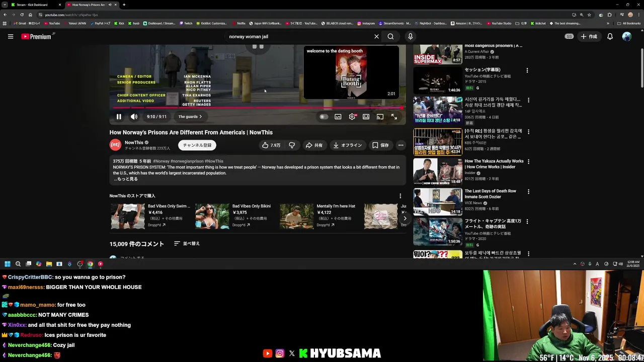Image resolution: width=644 pixels, height=362 pixels.
Task: Open the NowThis channel avatar
Action: point(115,145)
